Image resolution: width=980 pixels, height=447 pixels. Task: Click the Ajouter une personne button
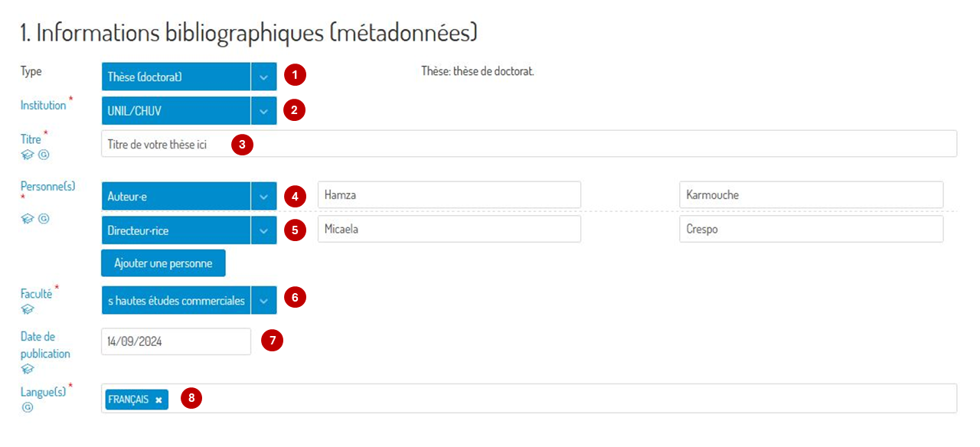163,263
